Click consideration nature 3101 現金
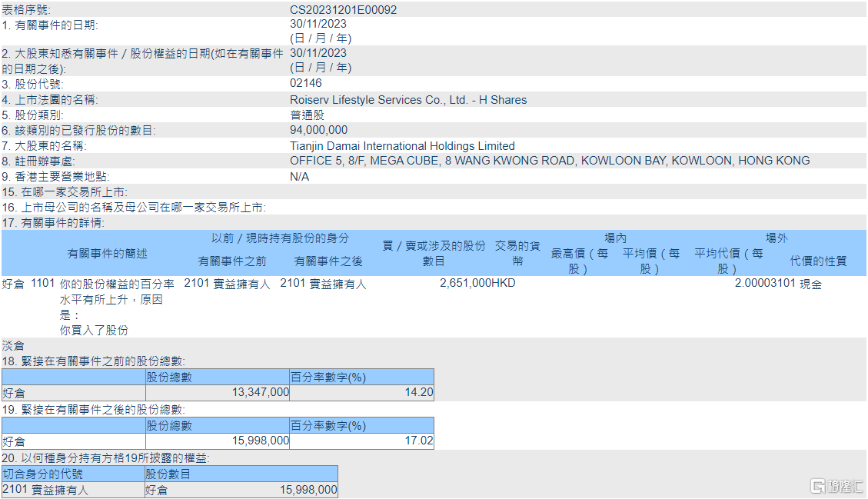 coord(796,284)
